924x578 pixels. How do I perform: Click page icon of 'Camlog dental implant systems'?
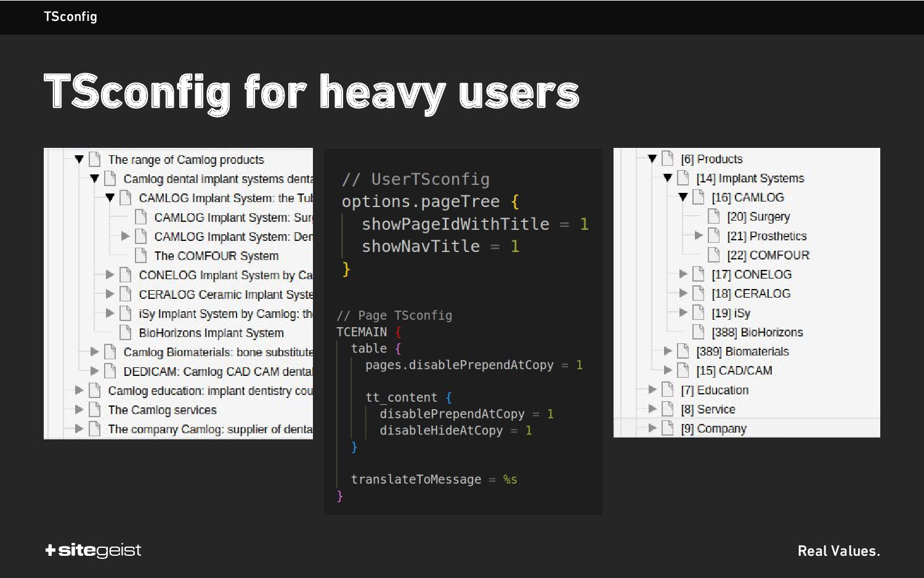pyautogui.click(x=110, y=179)
